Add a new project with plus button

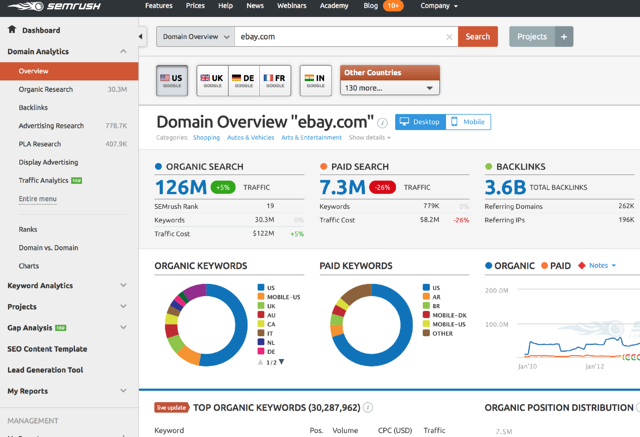(x=564, y=37)
